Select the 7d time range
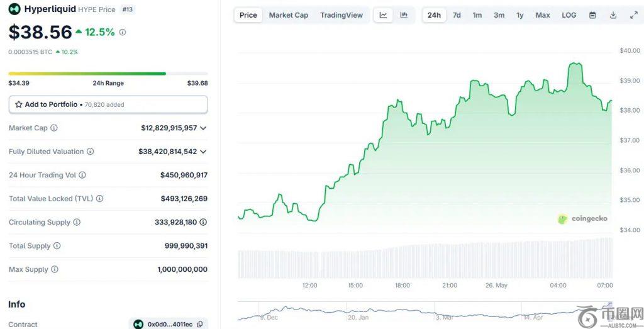 pyautogui.click(x=457, y=15)
